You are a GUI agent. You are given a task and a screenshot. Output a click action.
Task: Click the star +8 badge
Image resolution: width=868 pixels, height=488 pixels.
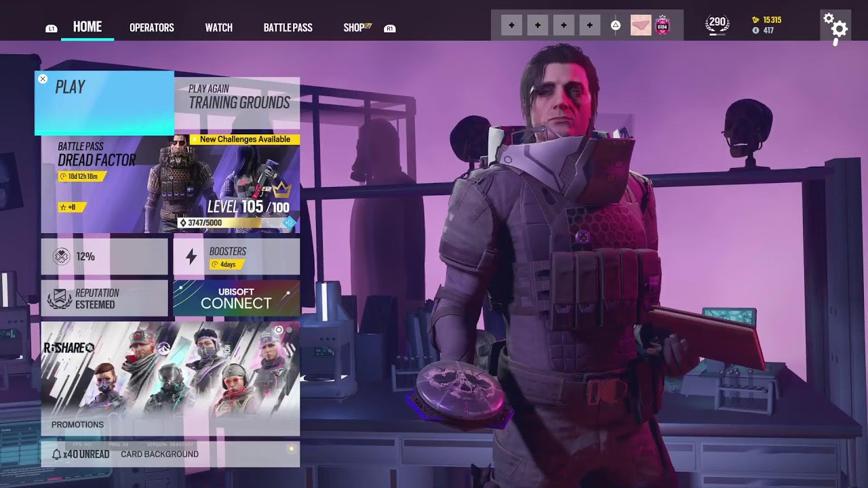pyautogui.click(x=72, y=207)
